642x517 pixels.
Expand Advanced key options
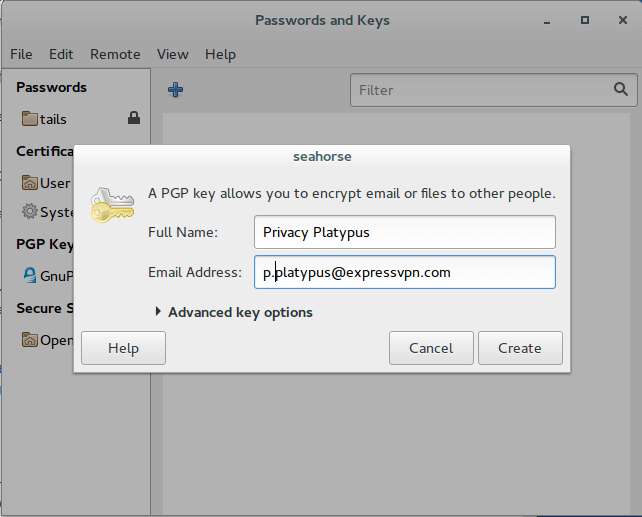click(234, 312)
